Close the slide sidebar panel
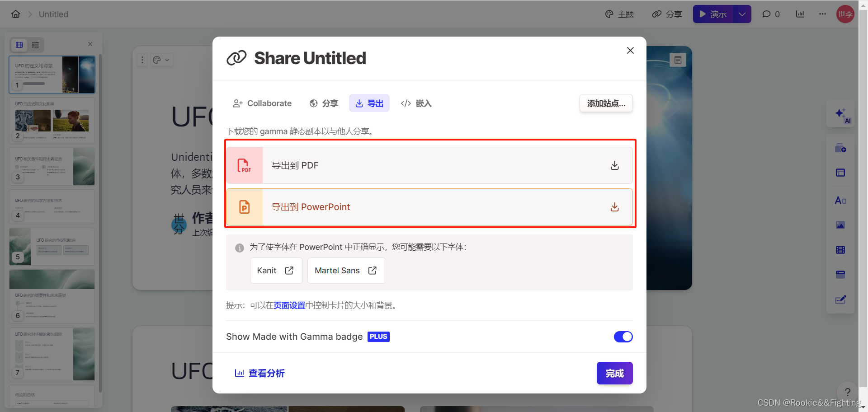Screen dimensions: 868x412 coord(90,44)
